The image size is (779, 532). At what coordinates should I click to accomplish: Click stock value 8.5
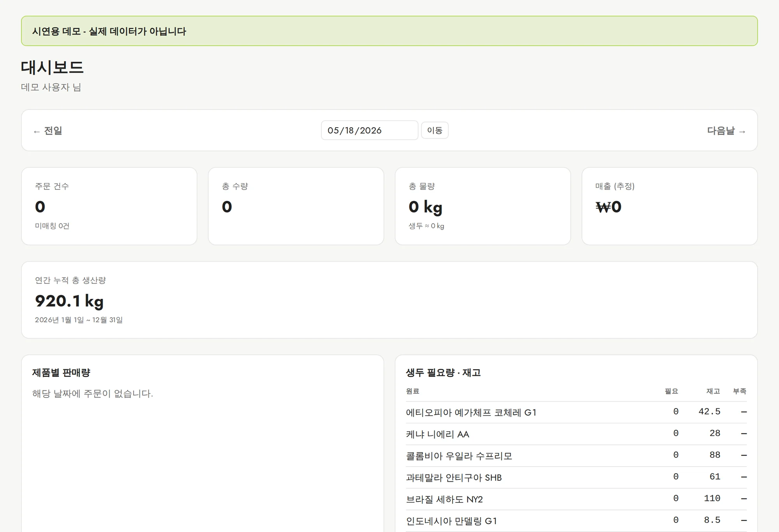(712, 520)
